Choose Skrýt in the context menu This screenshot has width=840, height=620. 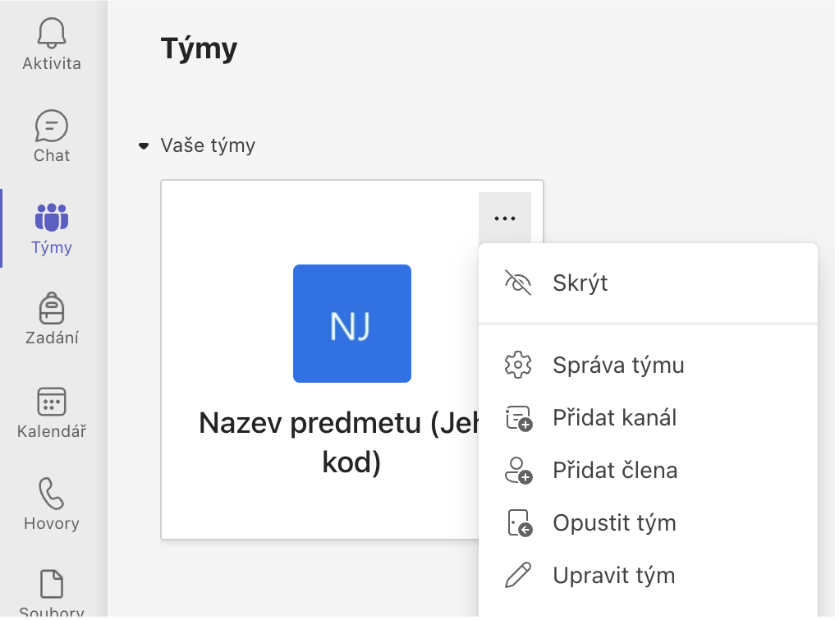click(648, 283)
